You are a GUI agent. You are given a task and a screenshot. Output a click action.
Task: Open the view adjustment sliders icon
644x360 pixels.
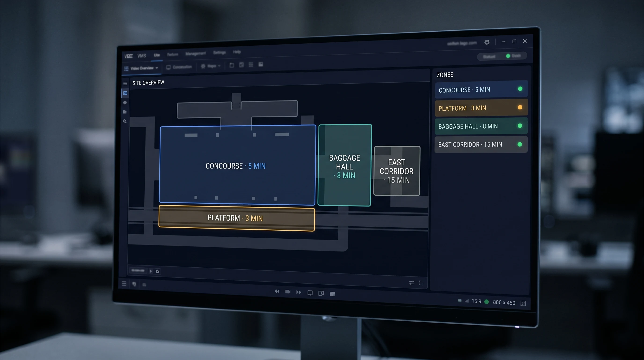[x=411, y=283]
